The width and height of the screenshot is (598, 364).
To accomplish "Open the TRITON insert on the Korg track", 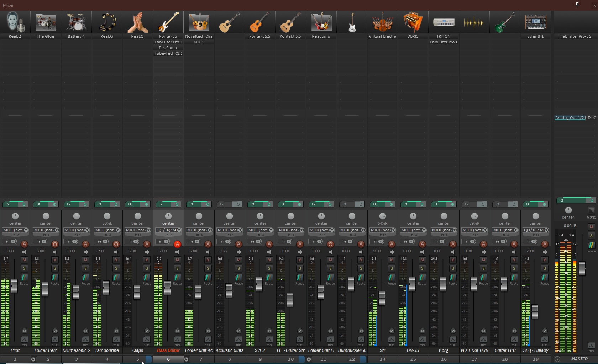I will click(x=444, y=36).
